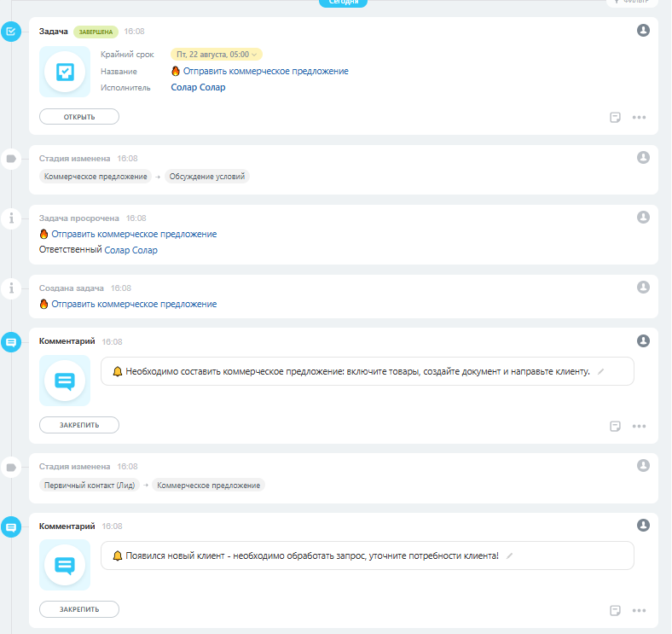
Task: Click the 'Обсуждение условий' stage chip
Action: point(207,177)
